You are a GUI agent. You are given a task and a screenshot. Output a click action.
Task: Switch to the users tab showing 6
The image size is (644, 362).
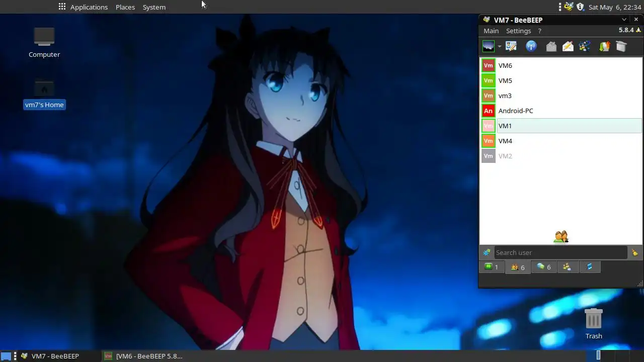click(518, 267)
